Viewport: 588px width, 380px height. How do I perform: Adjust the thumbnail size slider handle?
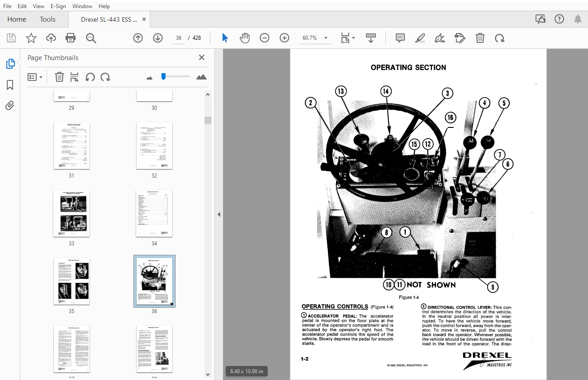point(163,76)
